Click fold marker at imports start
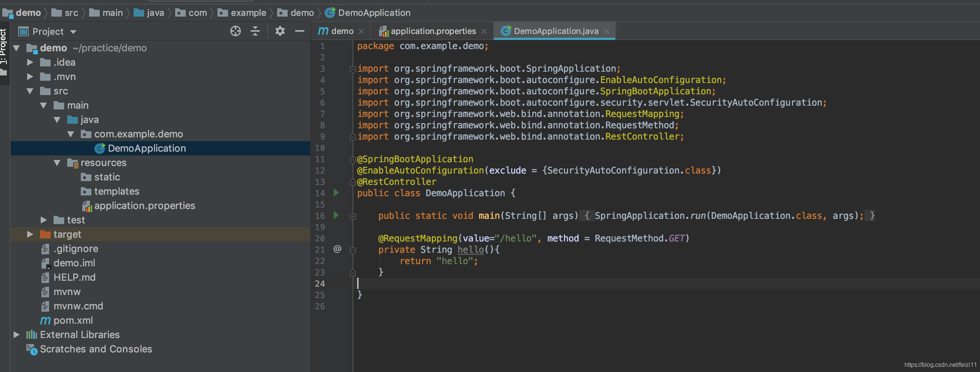Viewport: 980px width, 372px height. [353, 69]
